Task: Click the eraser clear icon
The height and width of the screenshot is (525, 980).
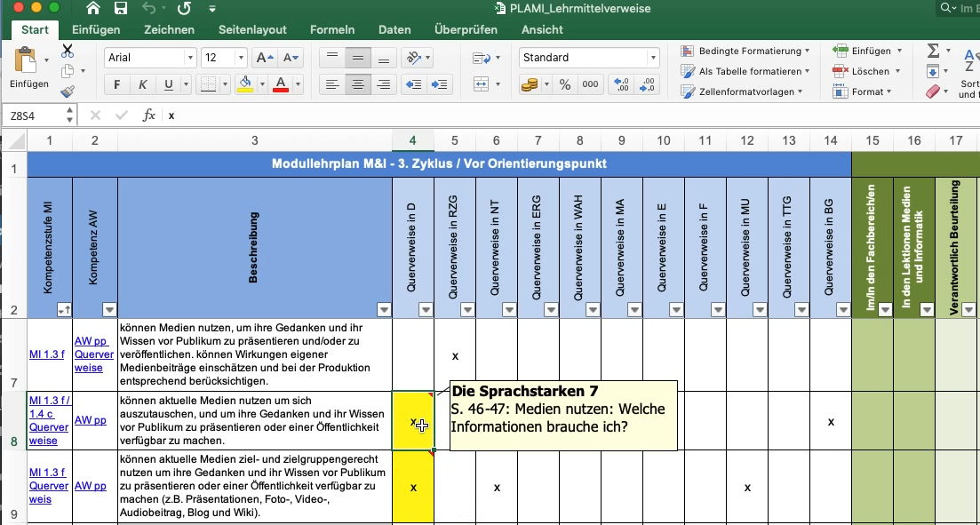Action: [x=932, y=91]
